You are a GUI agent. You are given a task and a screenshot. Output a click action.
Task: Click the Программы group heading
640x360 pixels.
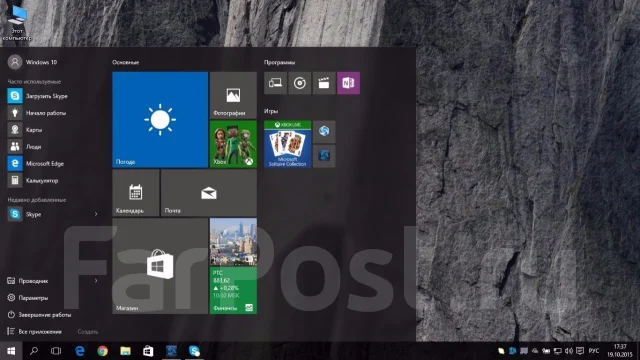[x=280, y=62]
